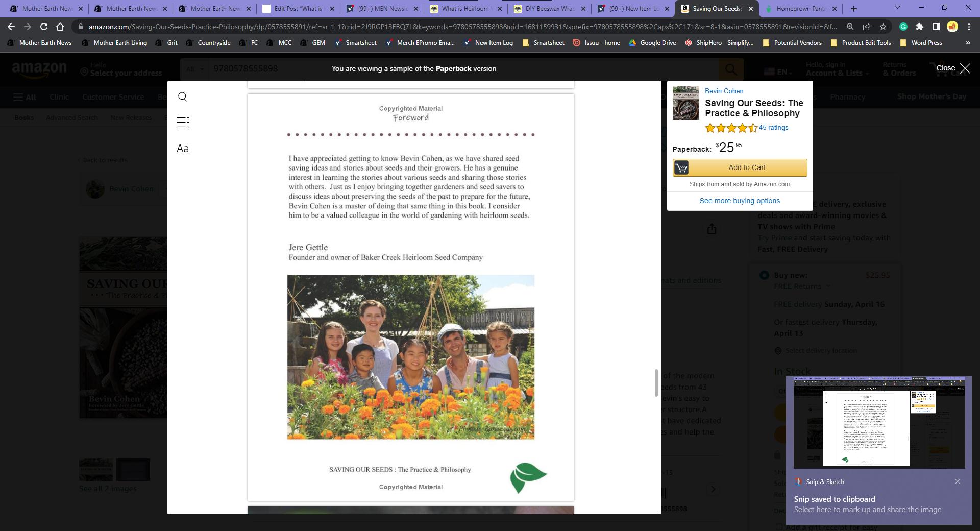Open See more buying options link
This screenshot has width=980, height=531.
(x=740, y=201)
